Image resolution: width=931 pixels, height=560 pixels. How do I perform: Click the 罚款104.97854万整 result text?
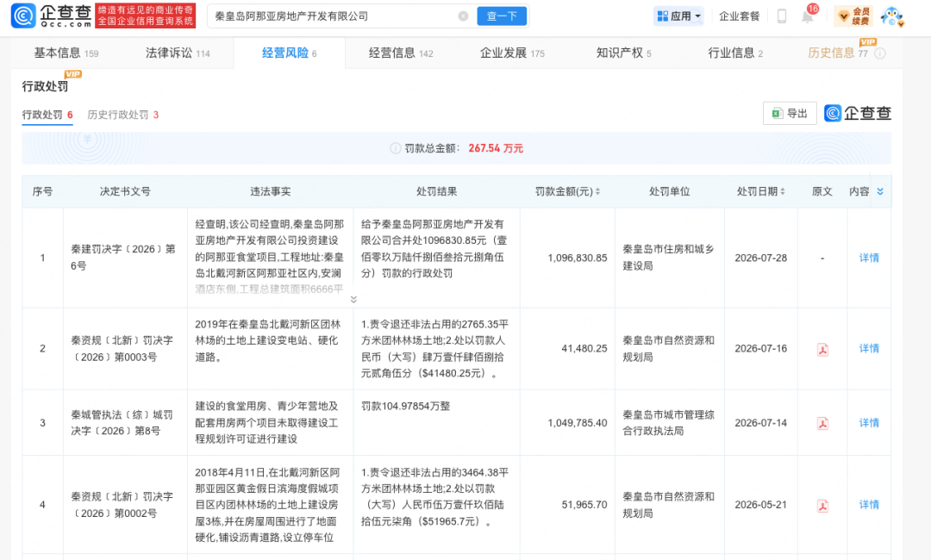click(x=406, y=407)
